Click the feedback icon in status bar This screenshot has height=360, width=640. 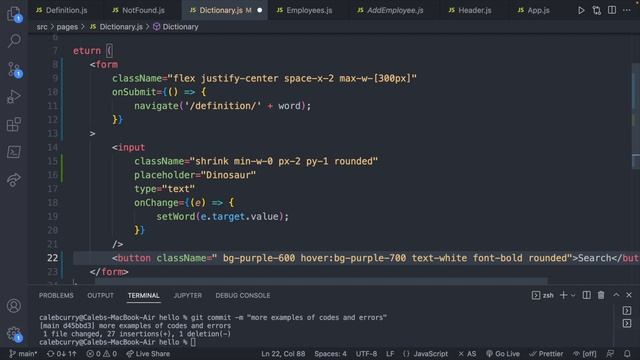click(x=610, y=353)
